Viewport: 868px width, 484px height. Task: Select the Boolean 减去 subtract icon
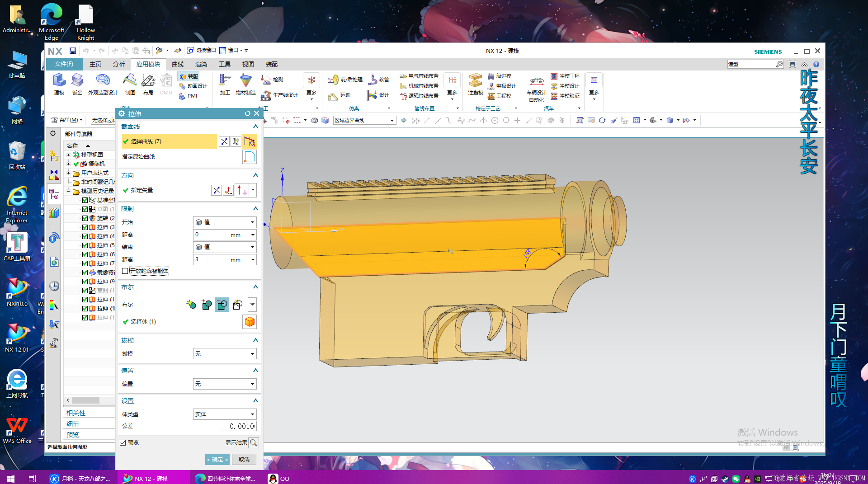coord(222,305)
